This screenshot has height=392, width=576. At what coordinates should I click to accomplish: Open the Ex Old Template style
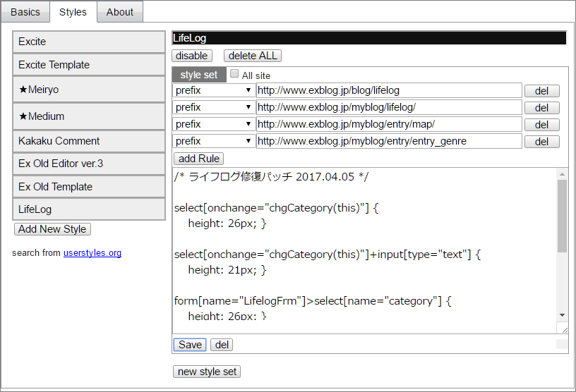pyautogui.click(x=89, y=186)
